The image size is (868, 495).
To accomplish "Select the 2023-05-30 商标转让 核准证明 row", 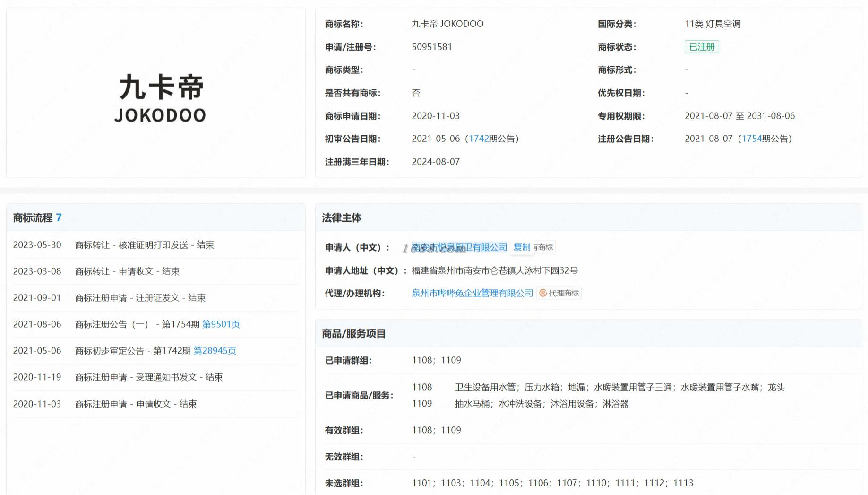I will click(x=156, y=245).
